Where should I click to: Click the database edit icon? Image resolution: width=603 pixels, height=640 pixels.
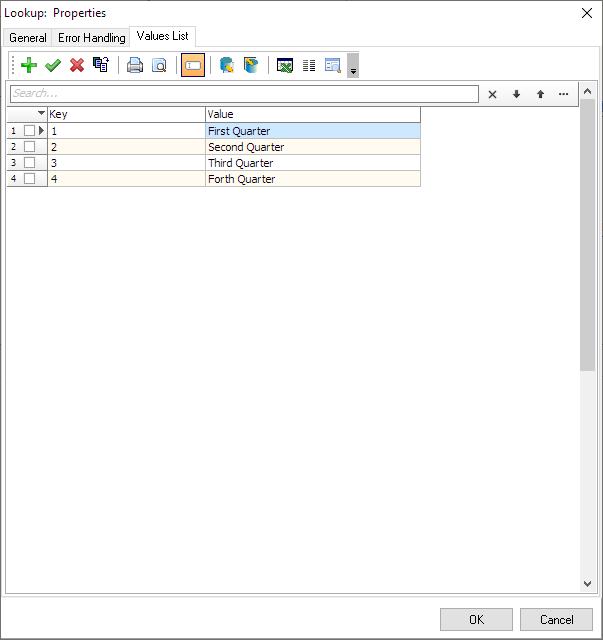tap(227, 65)
